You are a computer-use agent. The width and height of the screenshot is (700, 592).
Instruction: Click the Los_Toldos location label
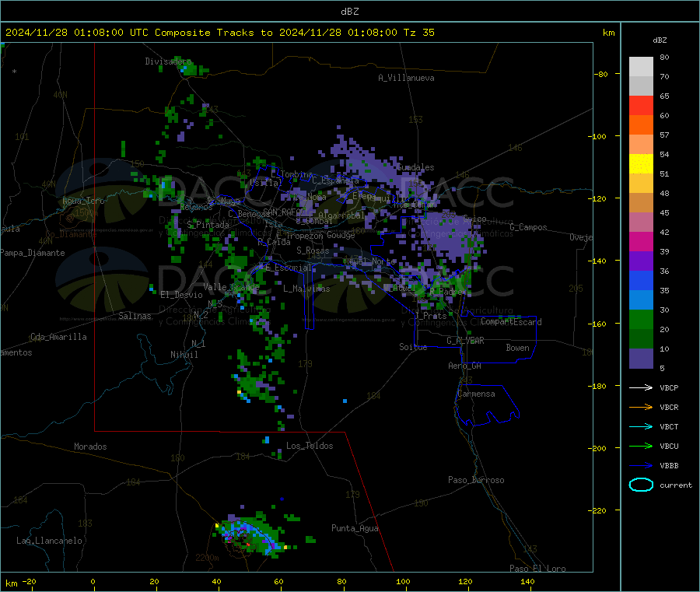point(310,446)
